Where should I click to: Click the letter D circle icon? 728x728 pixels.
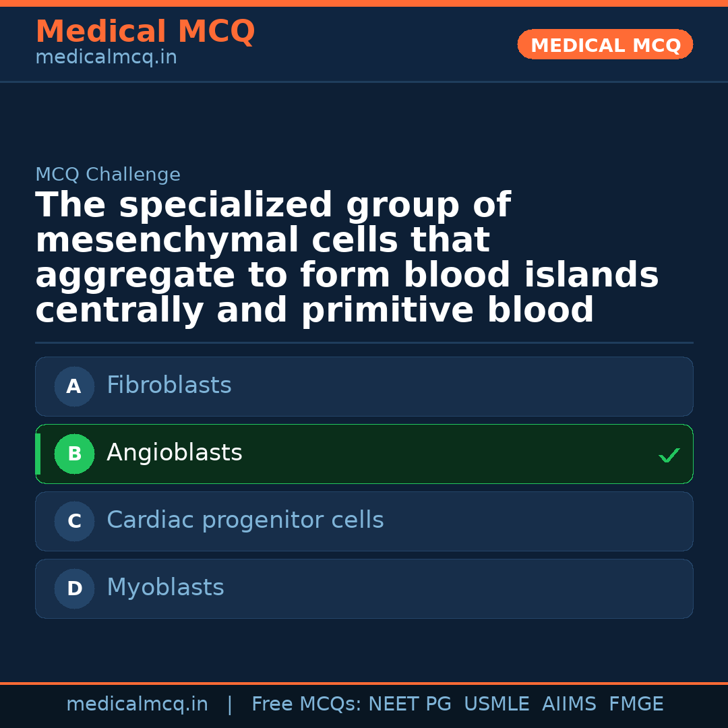point(74,588)
